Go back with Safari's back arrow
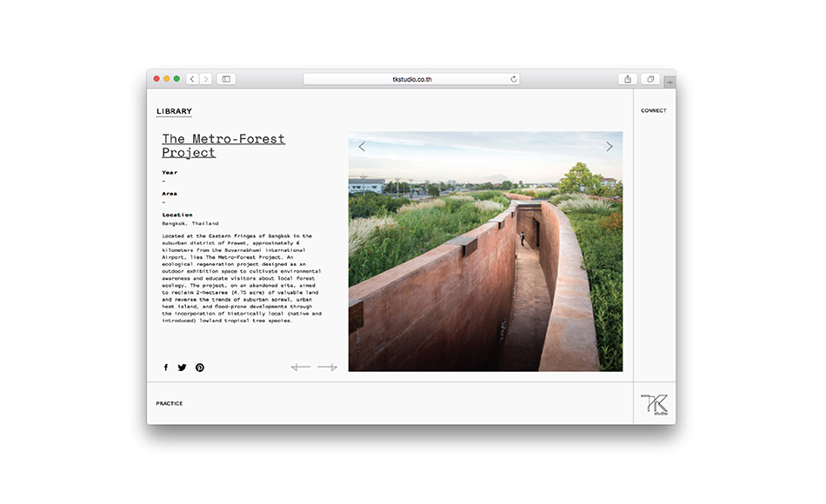Image resolution: width=826 pixels, height=504 pixels. coord(192,79)
